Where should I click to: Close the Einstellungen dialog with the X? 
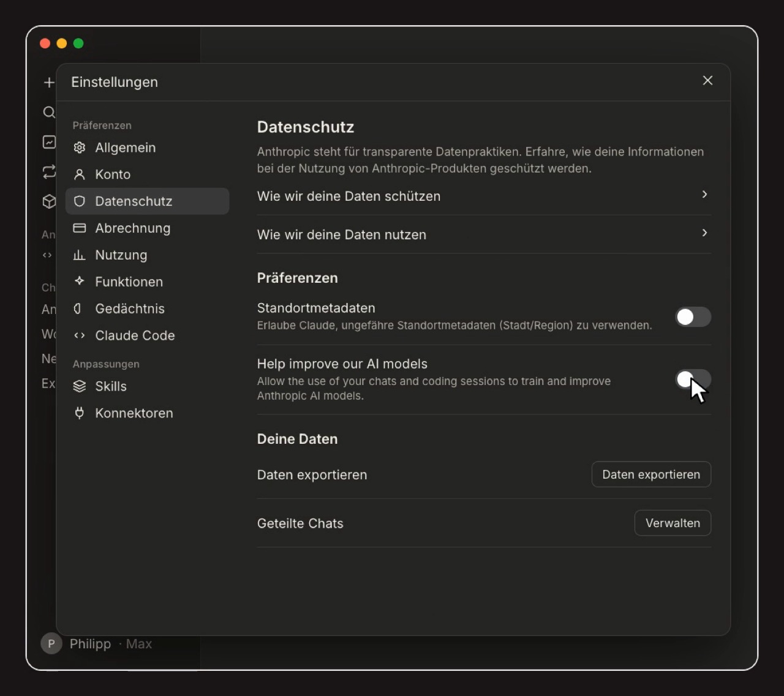click(707, 81)
